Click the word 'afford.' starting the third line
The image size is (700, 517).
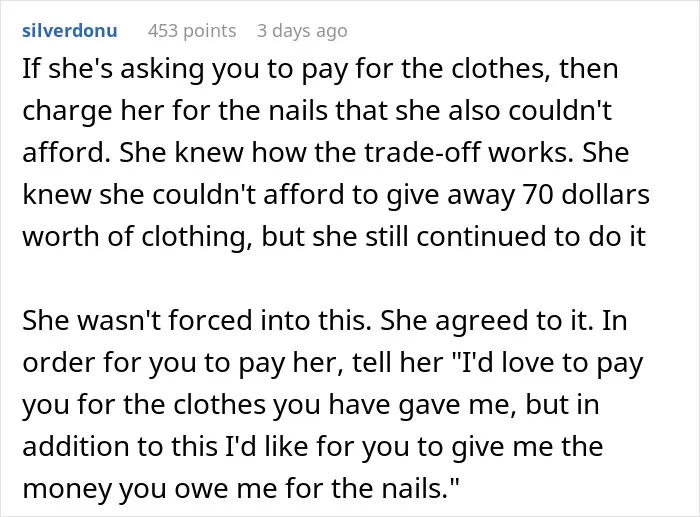click(x=67, y=152)
